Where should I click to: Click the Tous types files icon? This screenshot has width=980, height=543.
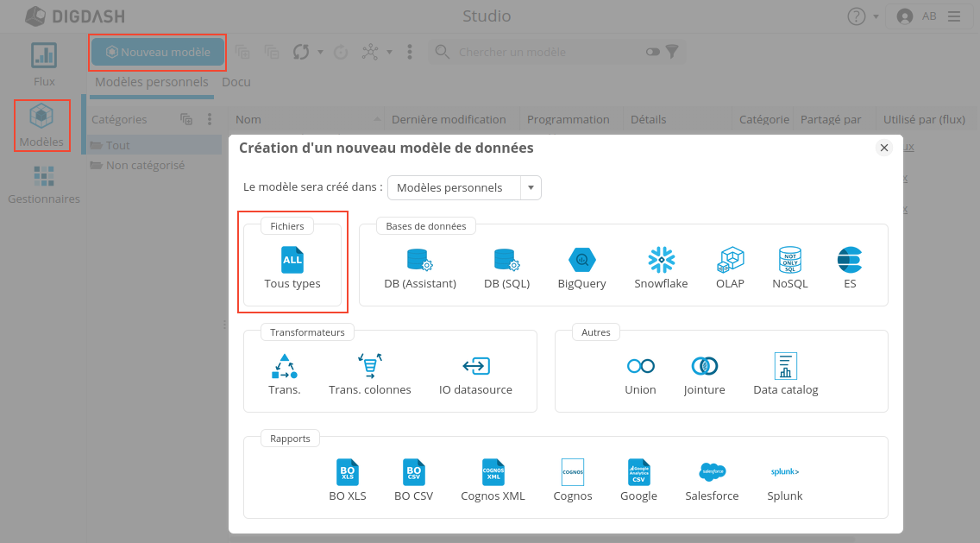coord(292,261)
